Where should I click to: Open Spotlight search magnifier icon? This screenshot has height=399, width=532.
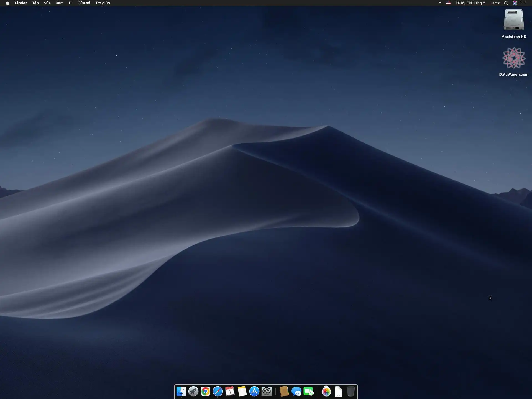coord(506,3)
